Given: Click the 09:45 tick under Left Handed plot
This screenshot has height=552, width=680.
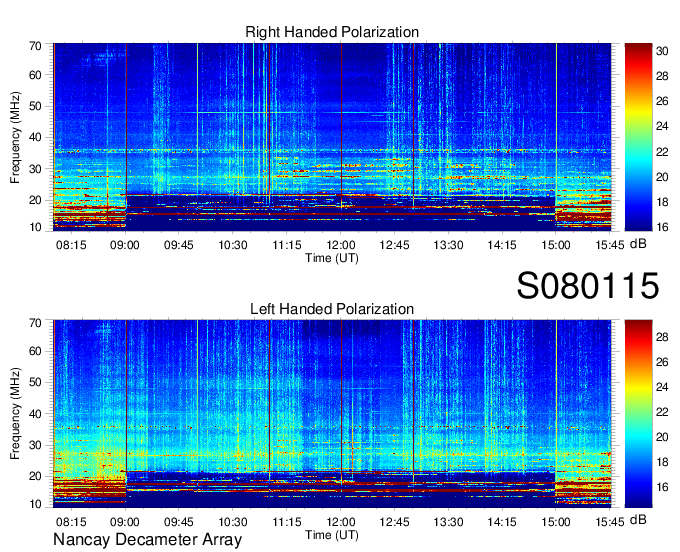Looking at the screenshot, I should [x=179, y=522].
